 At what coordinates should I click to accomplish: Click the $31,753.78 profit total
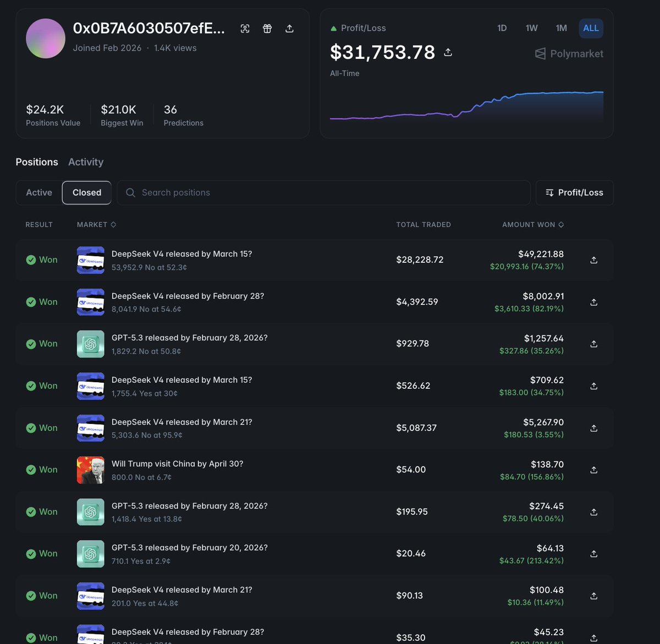click(382, 52)
